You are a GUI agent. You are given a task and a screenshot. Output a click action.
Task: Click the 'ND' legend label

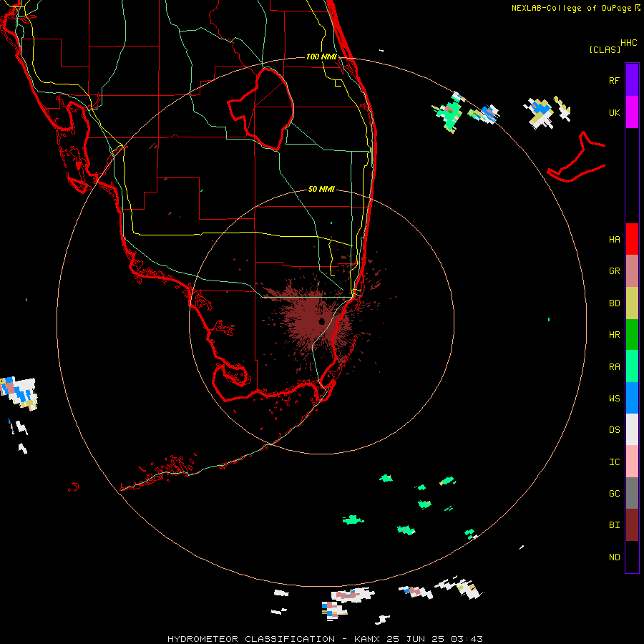click(615, 557)
